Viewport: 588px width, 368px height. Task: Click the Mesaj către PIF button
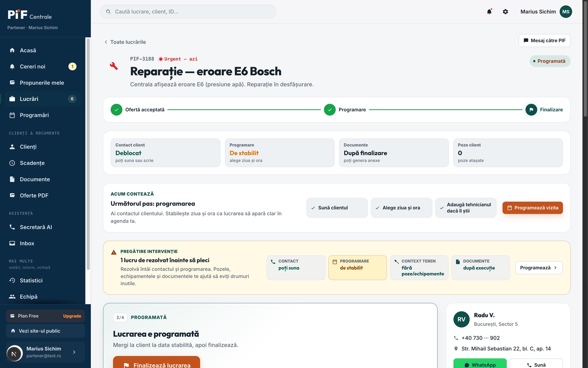coord(544,41)
